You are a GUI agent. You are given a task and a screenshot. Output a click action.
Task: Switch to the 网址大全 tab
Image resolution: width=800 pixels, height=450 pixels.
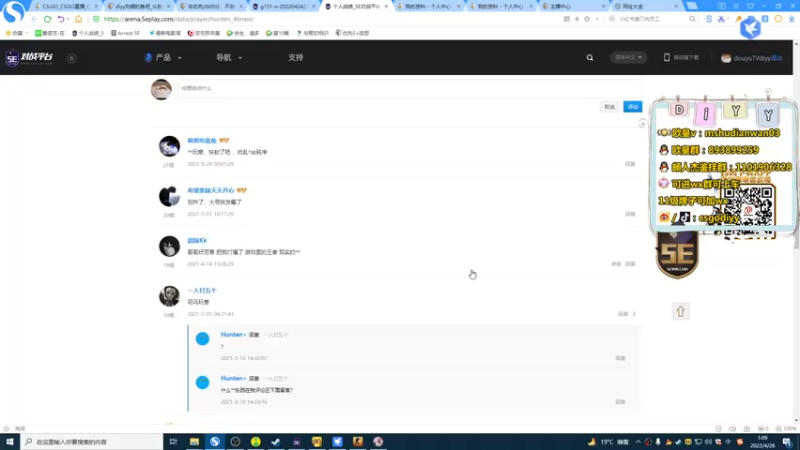[x=645, y=6]
